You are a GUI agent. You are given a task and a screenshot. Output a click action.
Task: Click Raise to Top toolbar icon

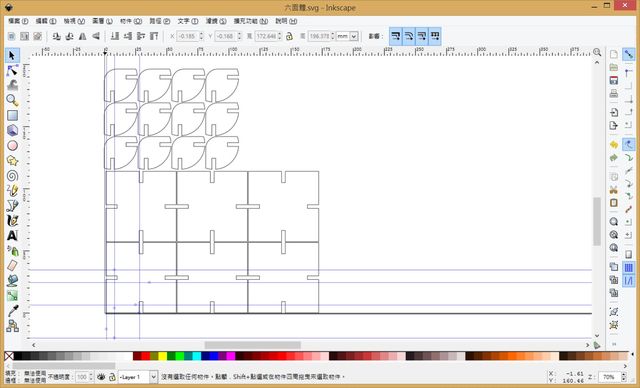[154, 36]
